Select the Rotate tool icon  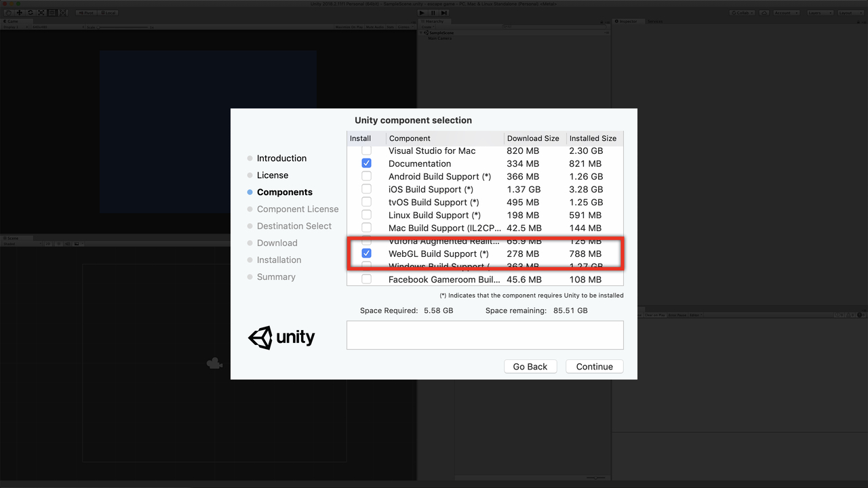(30, 13)
